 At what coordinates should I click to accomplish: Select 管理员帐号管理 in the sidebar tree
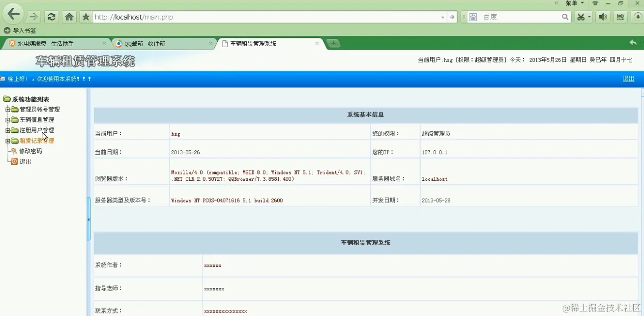click(39, 109)
